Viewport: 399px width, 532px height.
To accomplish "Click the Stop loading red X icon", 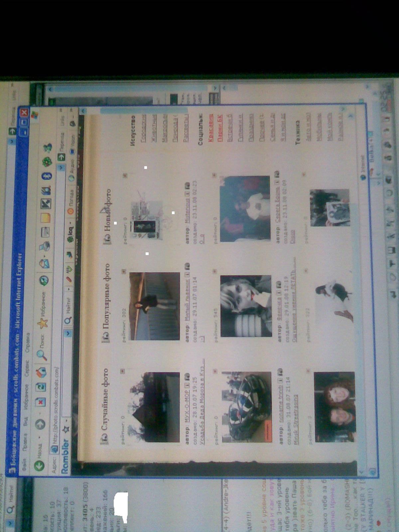I will click(41, 402).
